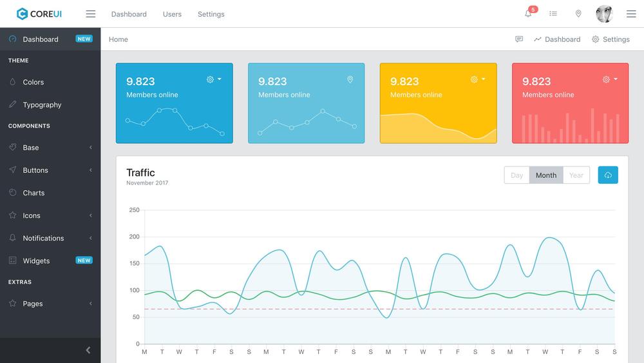Open Users in the top navigation
The height and width of the screenshot is (363, 644).
172,14
